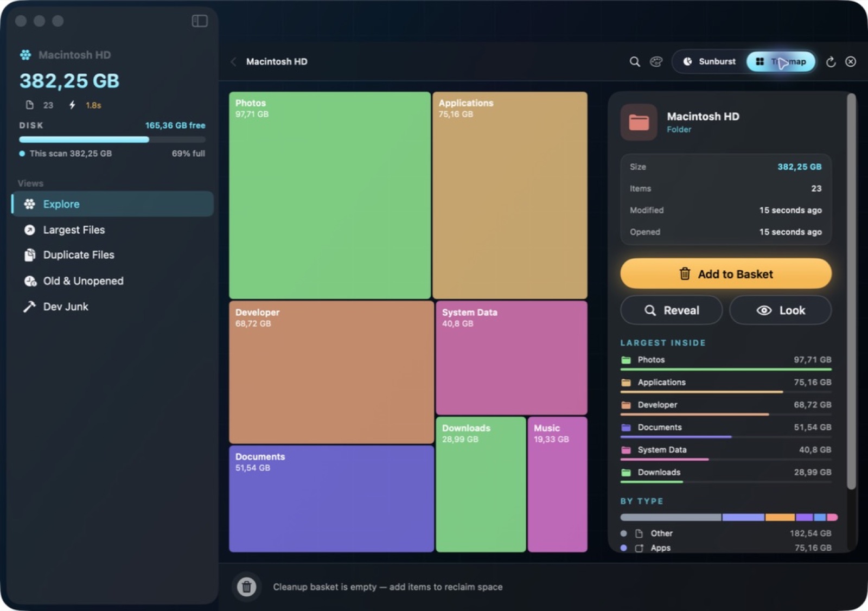Click the Other 182,54 GB value
Viewport: 868px width, 611px height.
[x=810, y=533]
